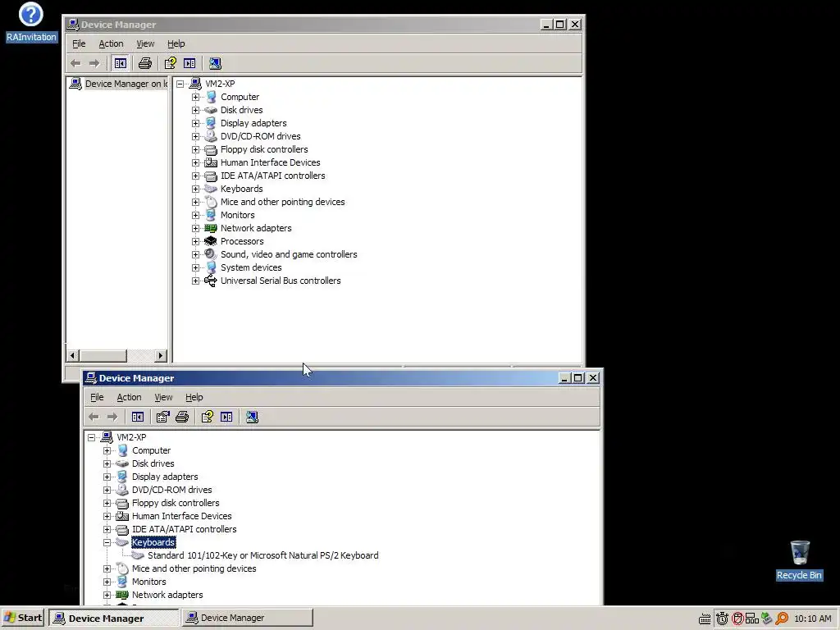
Task: Click the right scroll arrow in the back window tree pane
Action: (160, 356)
